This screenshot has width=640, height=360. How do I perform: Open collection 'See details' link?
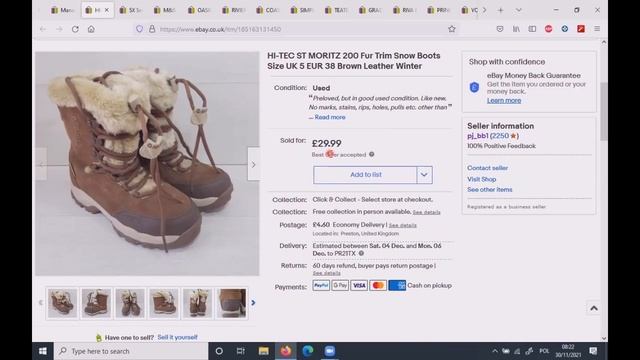click(426, 212)
